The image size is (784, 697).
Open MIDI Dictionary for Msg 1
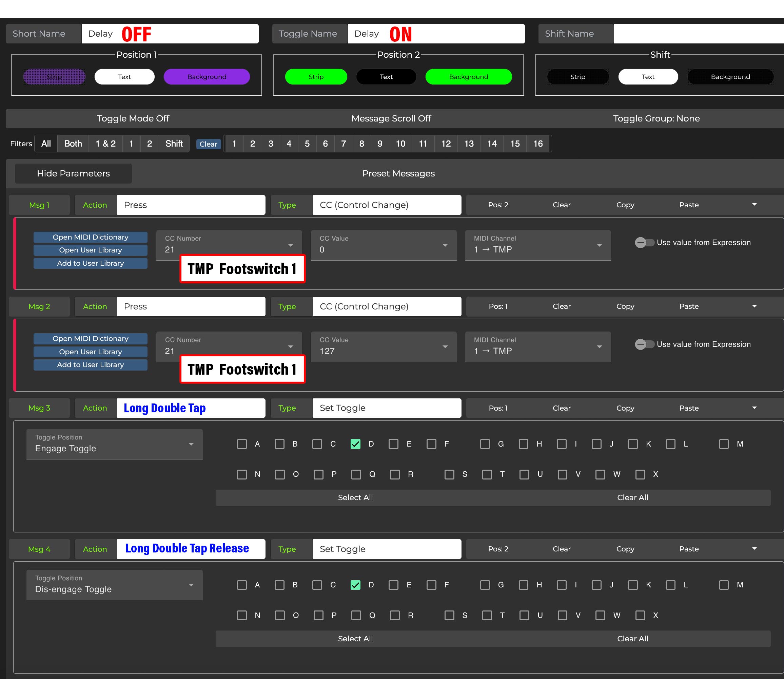tap(90, 237)
